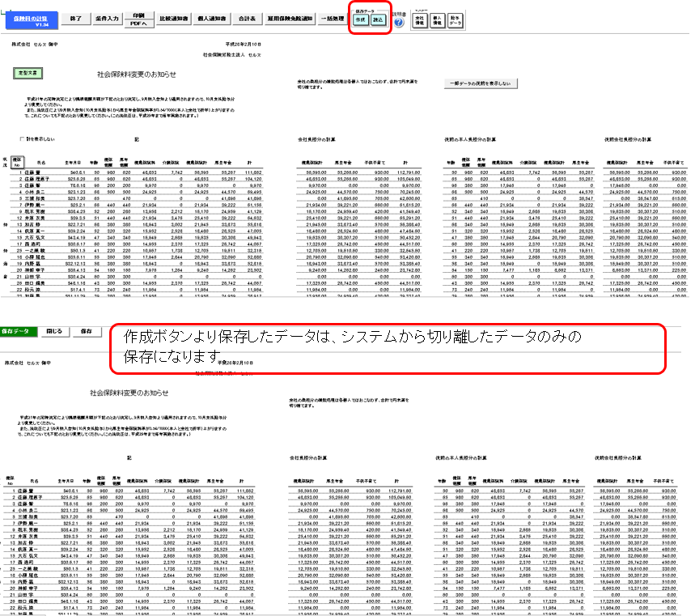The width and height of the screenshot is (695, 616).
Task: Open the 会社情報 master button
Action: pyautogui.click(x=420, y=20)
